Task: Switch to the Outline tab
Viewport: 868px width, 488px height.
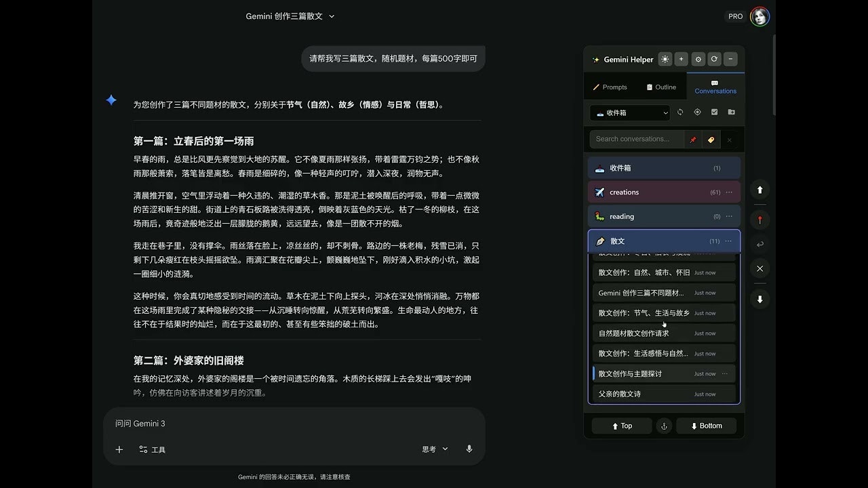Action: [661, 87]
